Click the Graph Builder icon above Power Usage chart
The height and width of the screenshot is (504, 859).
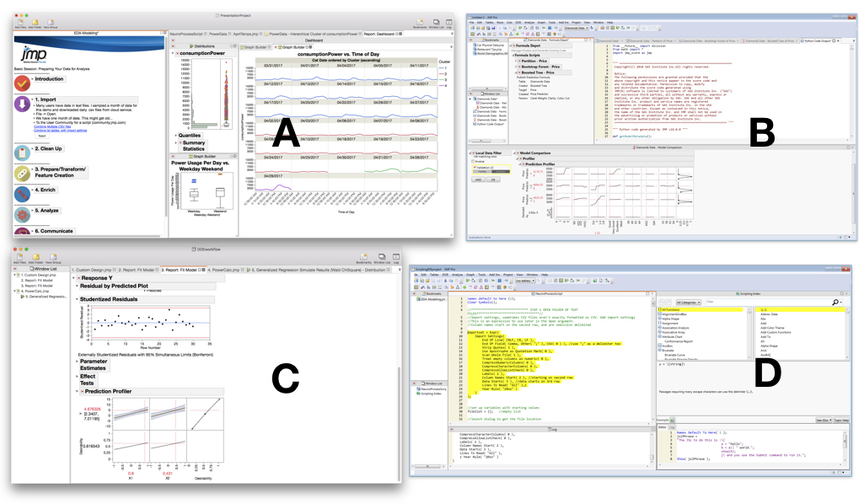191,155
